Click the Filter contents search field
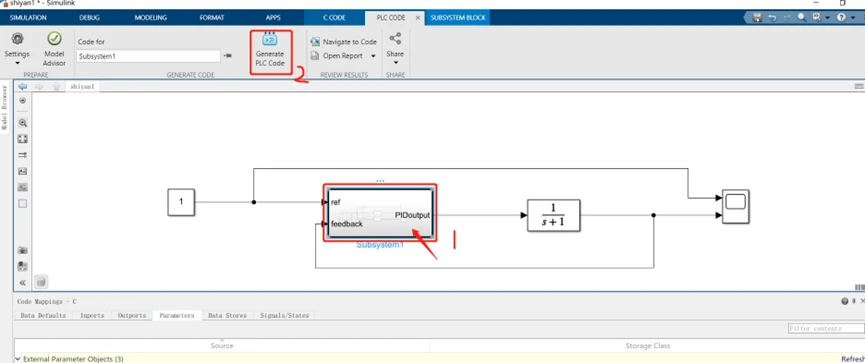Viewport: 865px width, 363px height. 826,329
